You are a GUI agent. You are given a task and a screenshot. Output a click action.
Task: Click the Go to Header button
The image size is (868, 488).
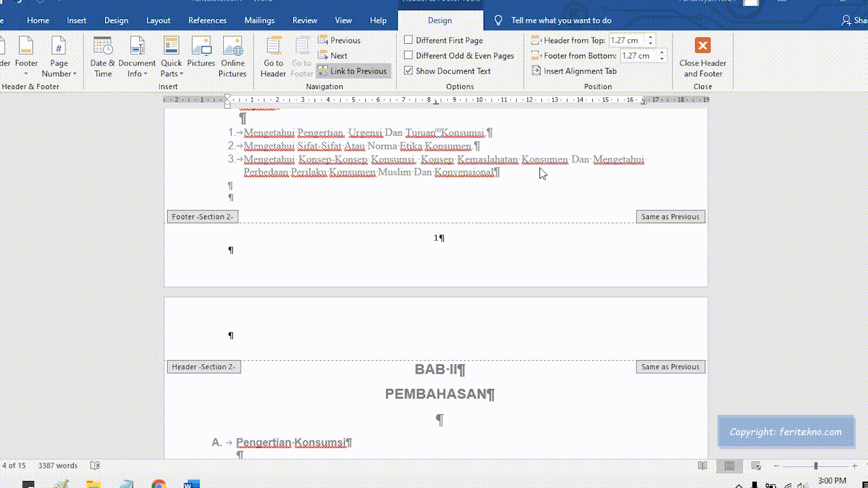[273, 57]
